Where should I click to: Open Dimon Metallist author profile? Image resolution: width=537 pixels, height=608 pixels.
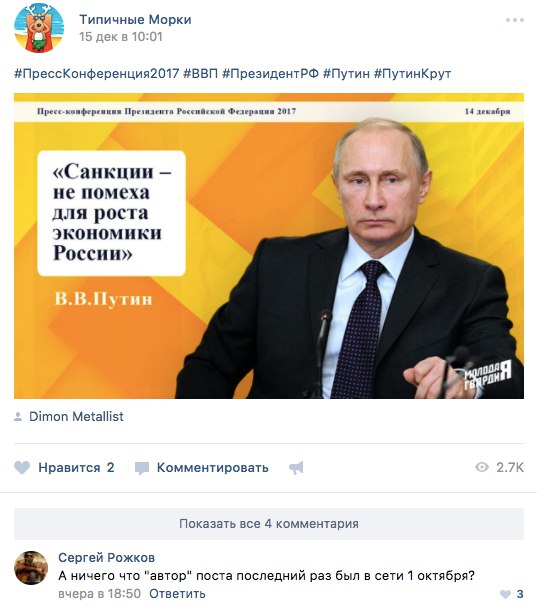[x=76, y=416]
